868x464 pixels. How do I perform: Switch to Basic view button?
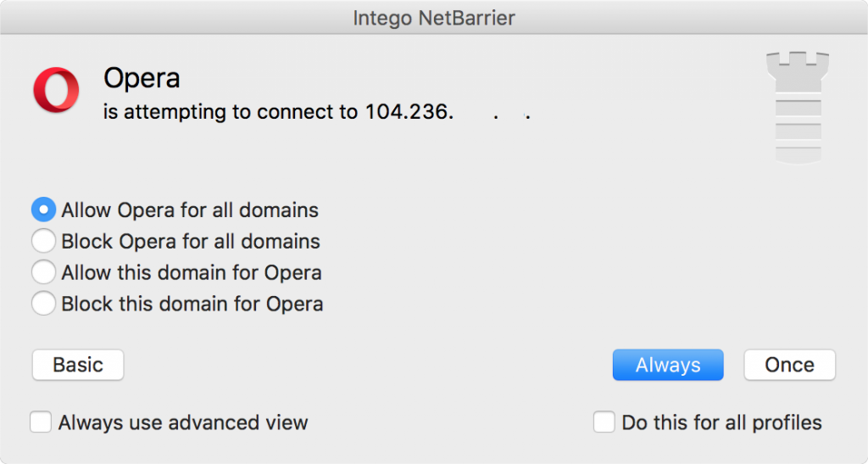[x=78, y=365]
